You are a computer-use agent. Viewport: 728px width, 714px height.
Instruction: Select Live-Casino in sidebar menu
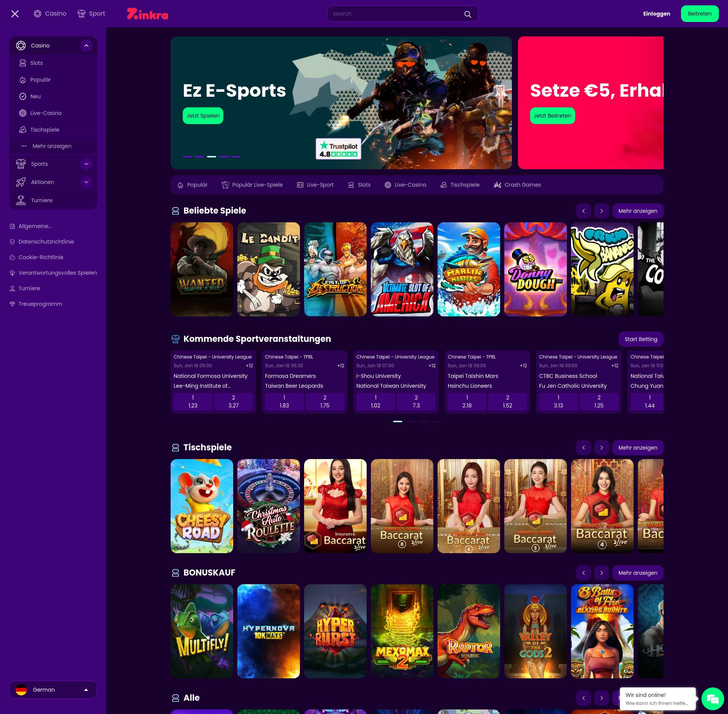(45, 113)
